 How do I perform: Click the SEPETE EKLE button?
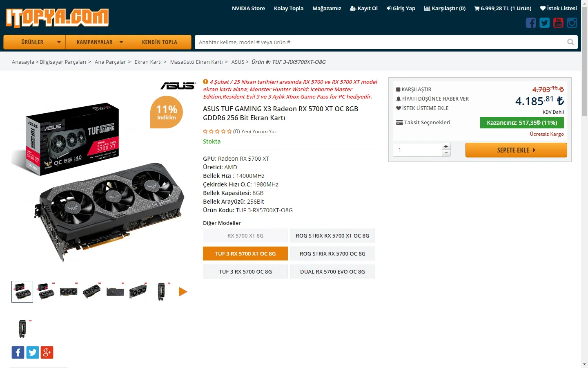click(x=516, y=150)
